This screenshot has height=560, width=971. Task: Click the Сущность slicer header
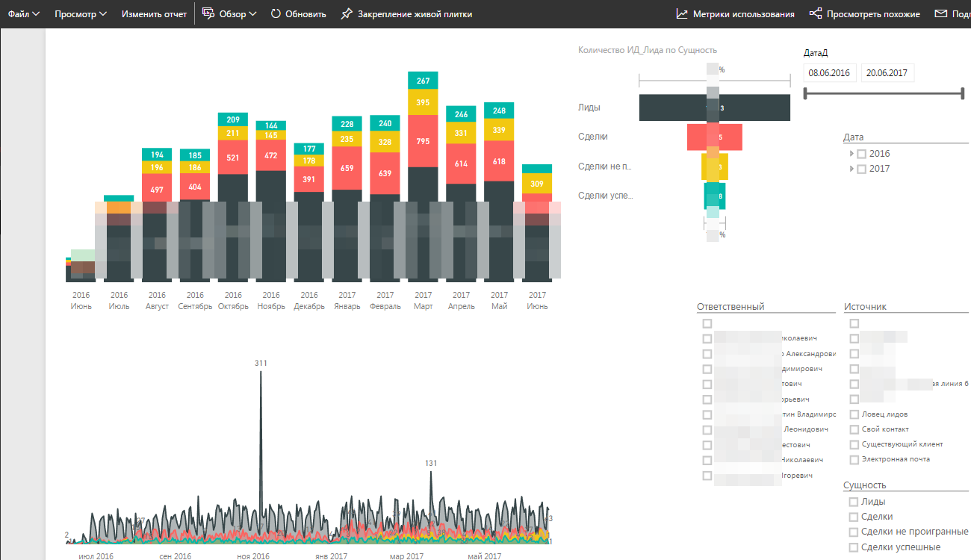point(865,485)
